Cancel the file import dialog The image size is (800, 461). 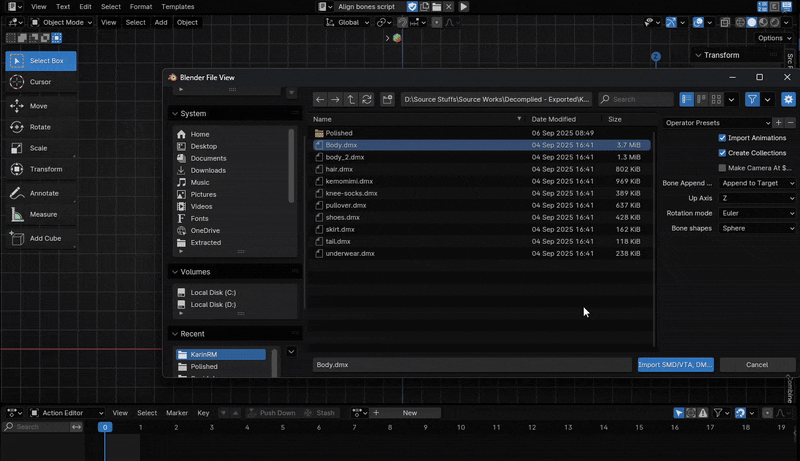coord(757,365)
